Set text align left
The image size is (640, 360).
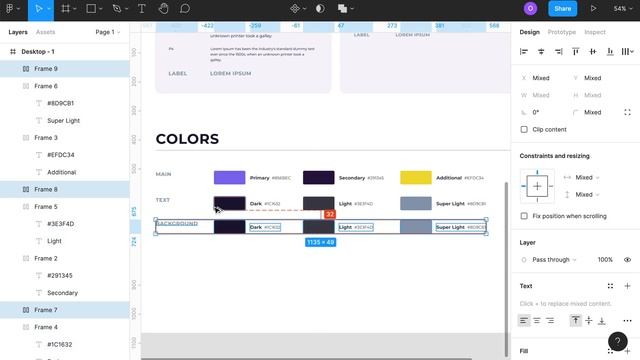[x=524, y=321]
